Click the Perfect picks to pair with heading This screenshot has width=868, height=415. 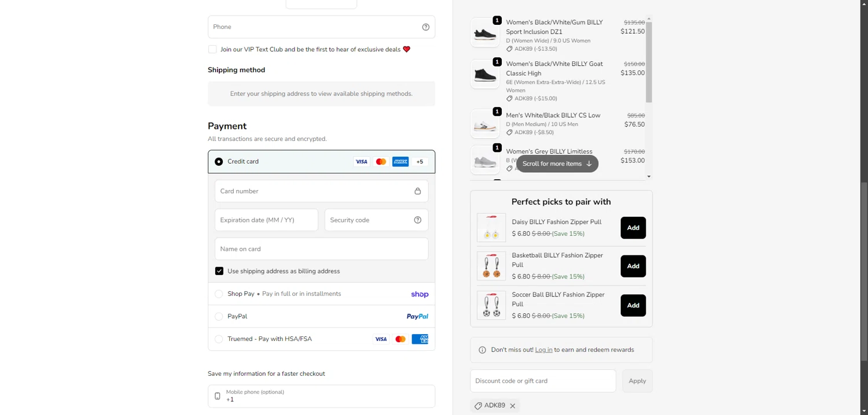pyautogui.click(x=561, y=202)
